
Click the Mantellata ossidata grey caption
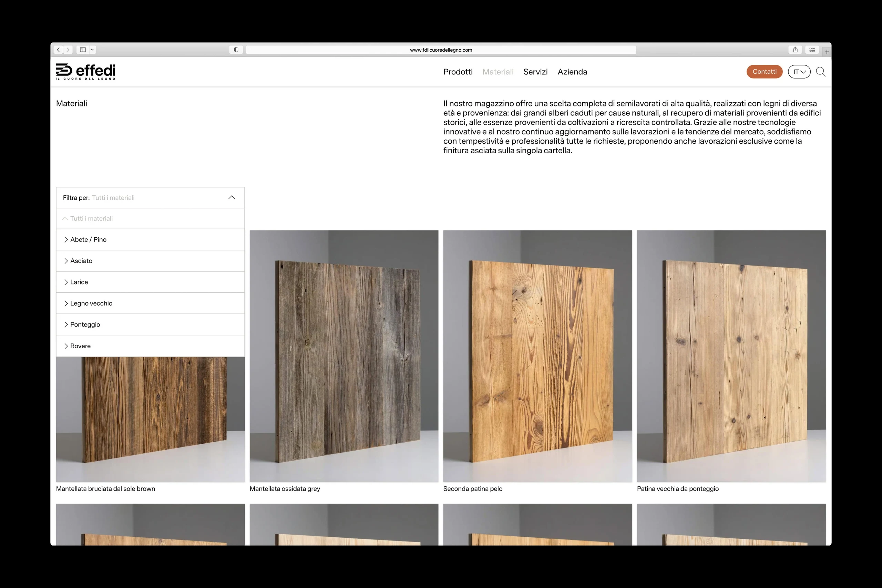click(x=285, y=489)
